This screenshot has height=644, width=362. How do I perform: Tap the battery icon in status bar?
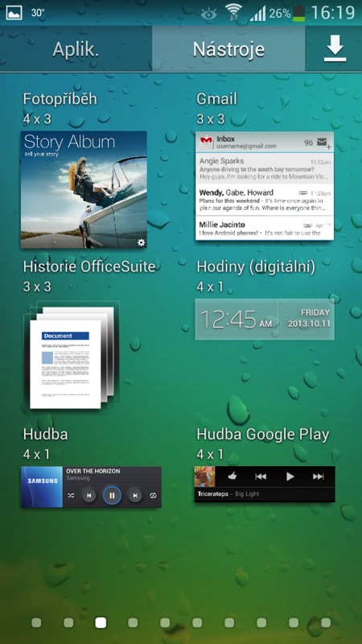298,13
